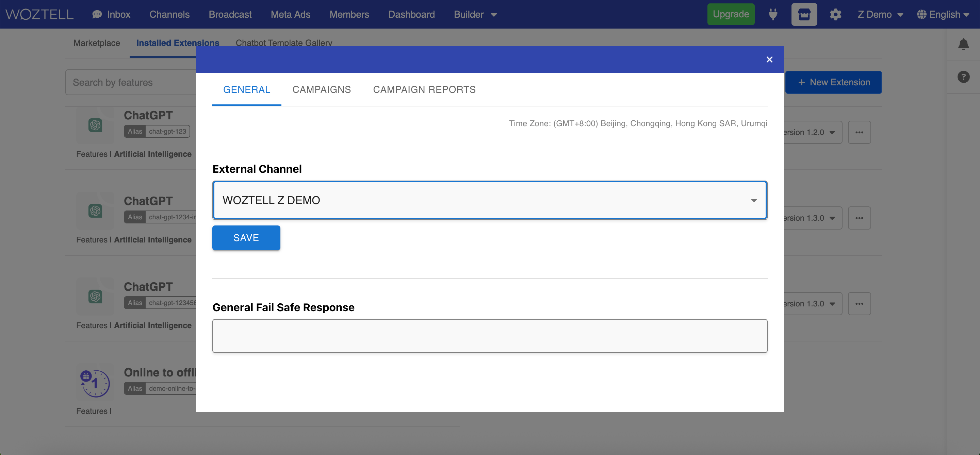The height and width of the screenshot is (455, 980).
Task: Focus the Search by features field
Action: 131,82
